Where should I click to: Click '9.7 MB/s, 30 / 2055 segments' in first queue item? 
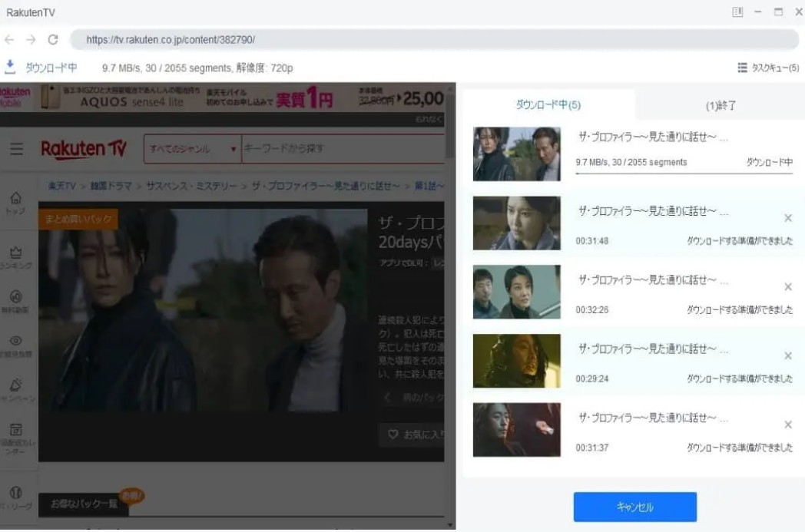[x=631, y=162]
